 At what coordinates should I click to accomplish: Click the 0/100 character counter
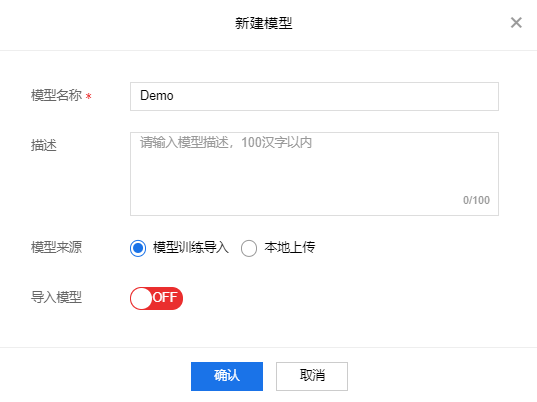pos(476,200)
